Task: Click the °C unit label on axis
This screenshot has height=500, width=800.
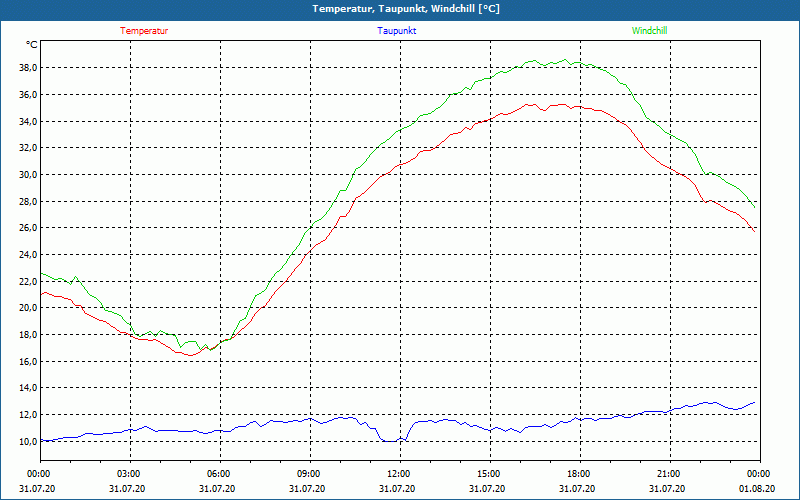Action: pos(32,45)
